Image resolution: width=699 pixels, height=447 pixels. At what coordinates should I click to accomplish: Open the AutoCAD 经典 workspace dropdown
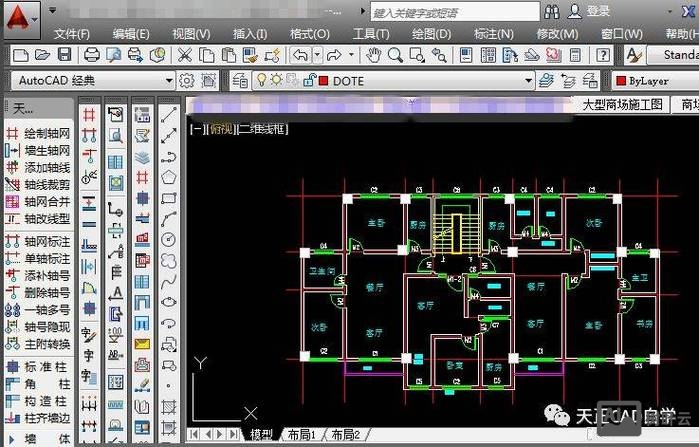[x=169, y=81]
